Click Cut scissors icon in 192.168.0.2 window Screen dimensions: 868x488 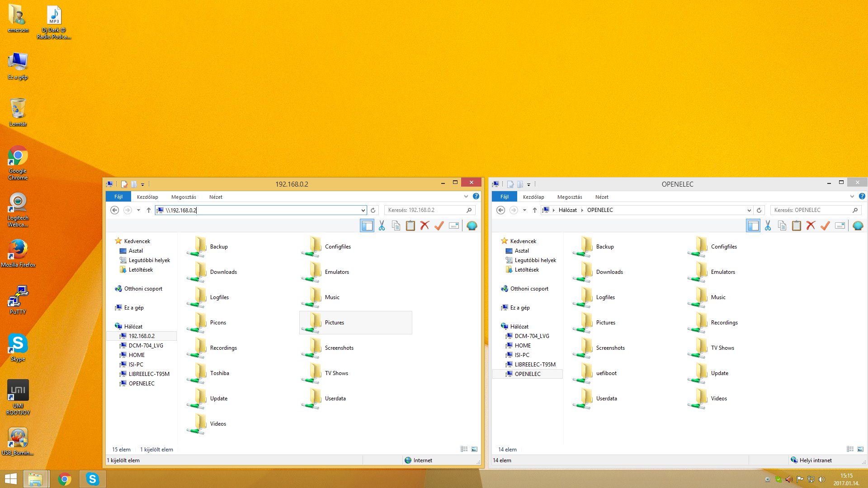click(382, 225)
